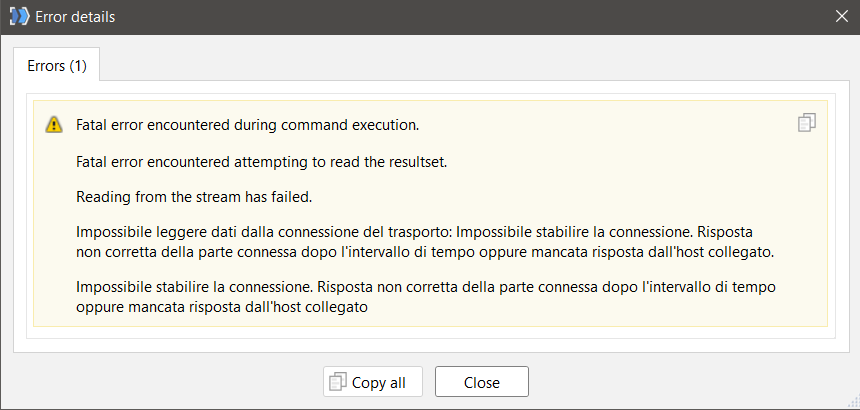The image size is (860, 410).
Task: Click "Reading from the stream has failed" text
Action: click(200, 197)
